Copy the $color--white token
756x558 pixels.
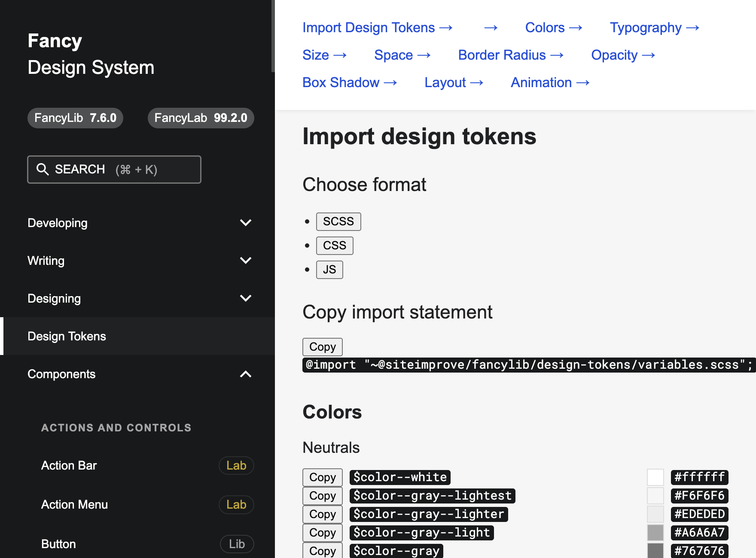323,477
